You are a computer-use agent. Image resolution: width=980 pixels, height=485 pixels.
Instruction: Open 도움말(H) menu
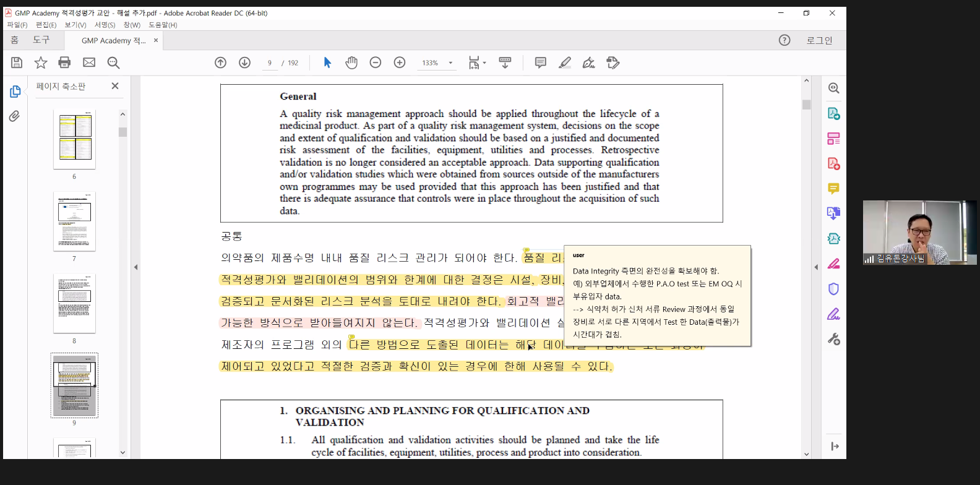[163, 25]
